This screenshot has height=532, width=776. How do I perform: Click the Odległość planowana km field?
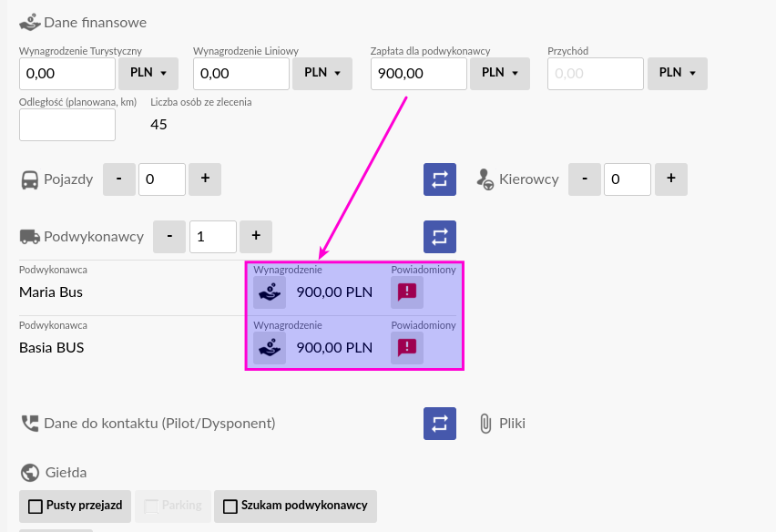(67, 125)
